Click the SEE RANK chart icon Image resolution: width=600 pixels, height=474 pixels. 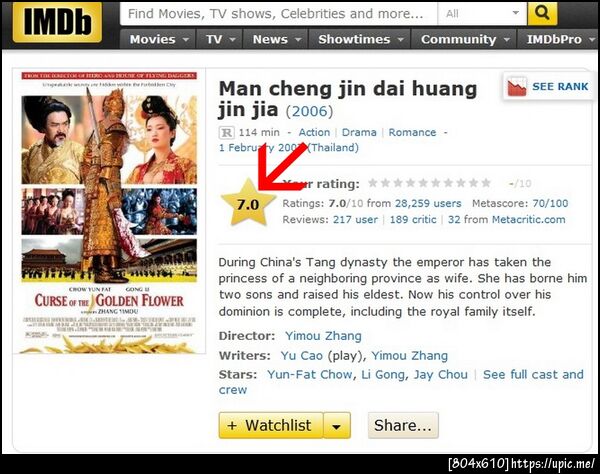click(x=517, y=86)
